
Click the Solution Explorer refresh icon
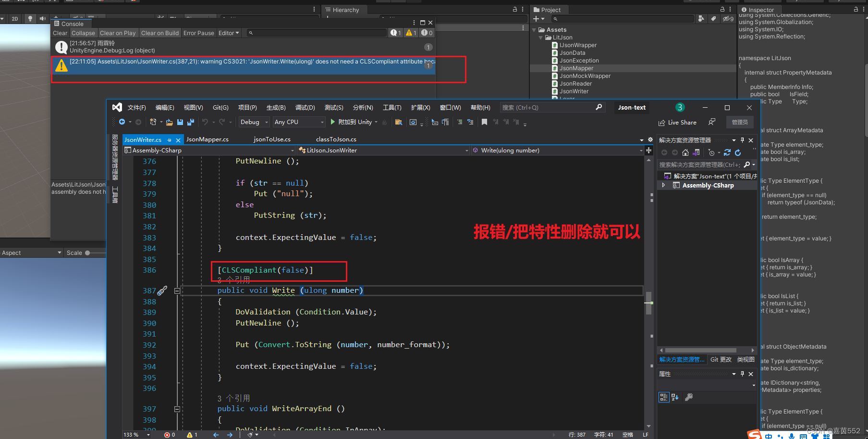(x=738, y=152)
